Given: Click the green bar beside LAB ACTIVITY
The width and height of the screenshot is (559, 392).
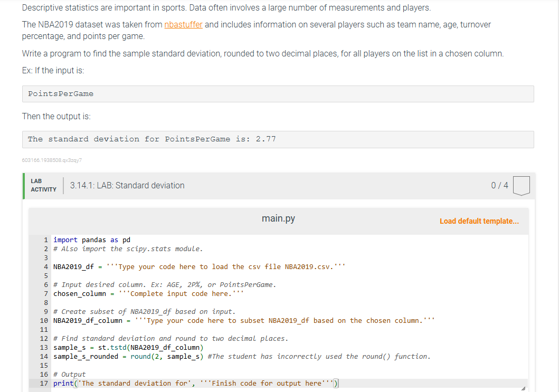Looking at the screenshot, I should [x=24, y=185].
